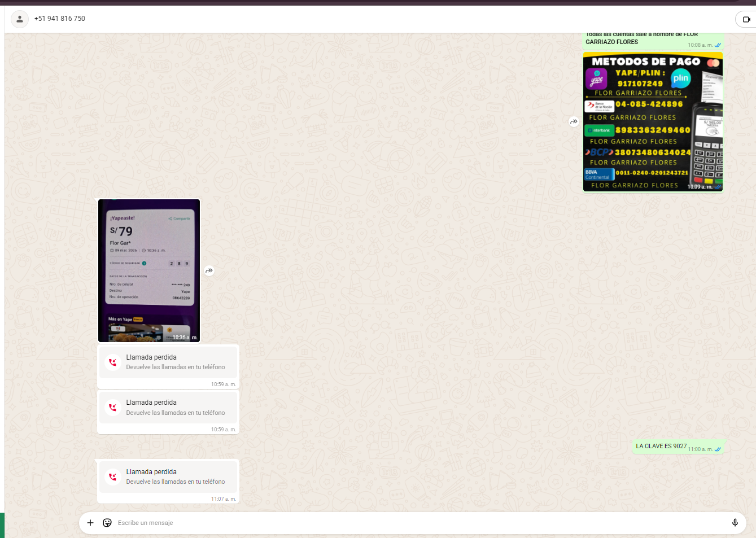Viewport: 756px width, 538px height.
Task: Click the first missed call phone icon
Action: [113, 362]
